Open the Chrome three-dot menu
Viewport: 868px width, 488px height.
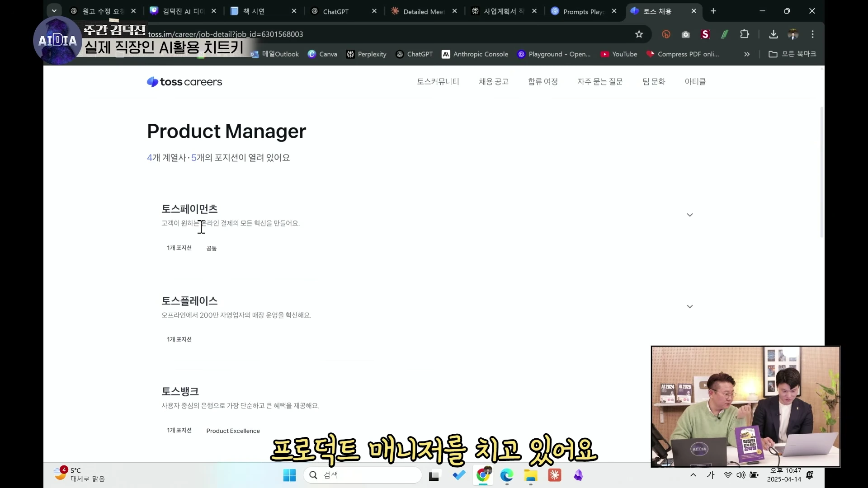click(812, 34)
